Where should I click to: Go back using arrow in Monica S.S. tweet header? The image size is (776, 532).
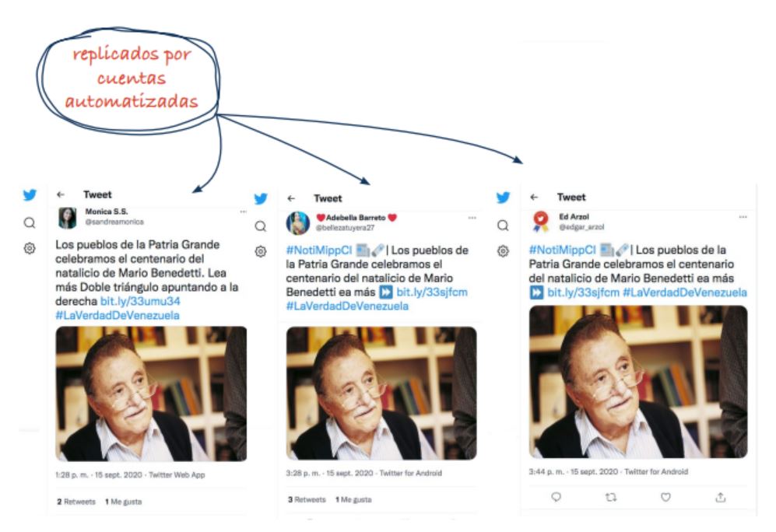click(61, 194)
